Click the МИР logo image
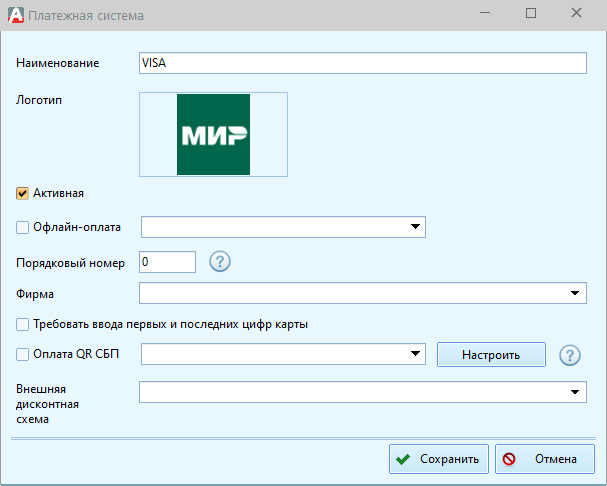The width and height of the screenshot is (607, 486). 213,134
